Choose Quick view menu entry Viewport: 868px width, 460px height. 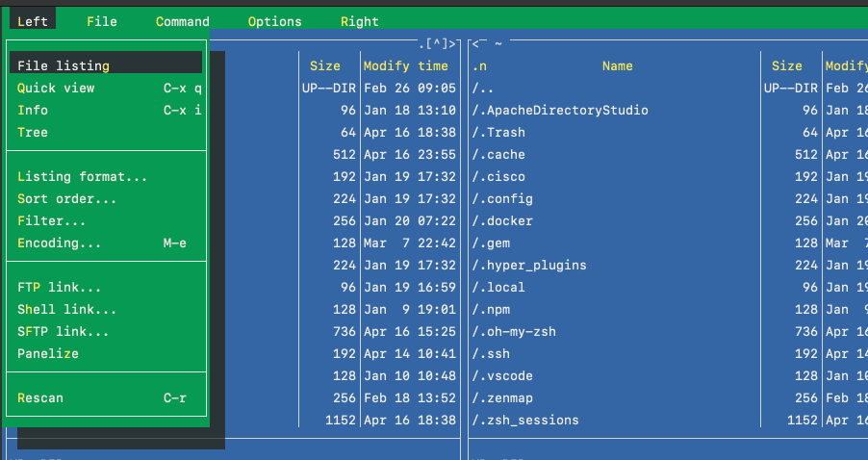tap(56, 88)
